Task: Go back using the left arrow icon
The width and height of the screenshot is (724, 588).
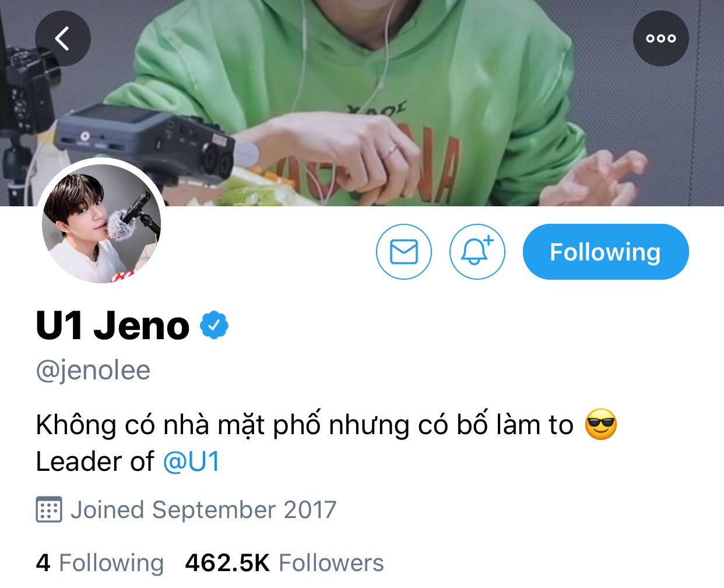Action: coord(63,38)
